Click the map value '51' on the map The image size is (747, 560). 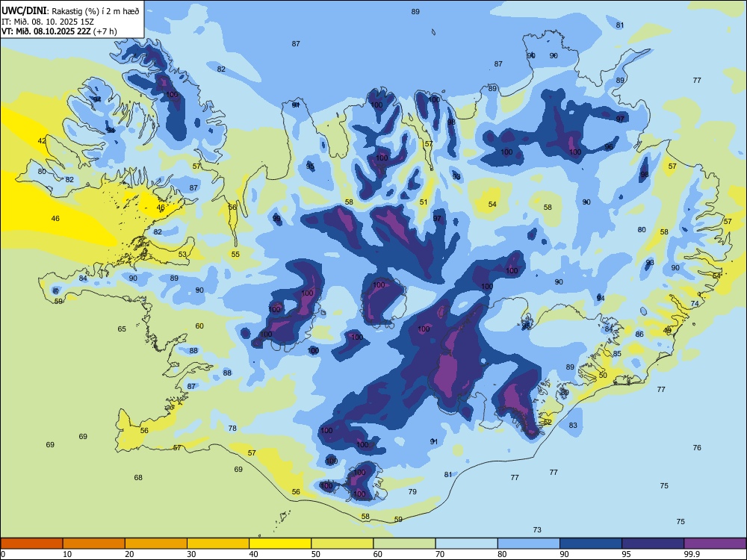coord(424,202)
